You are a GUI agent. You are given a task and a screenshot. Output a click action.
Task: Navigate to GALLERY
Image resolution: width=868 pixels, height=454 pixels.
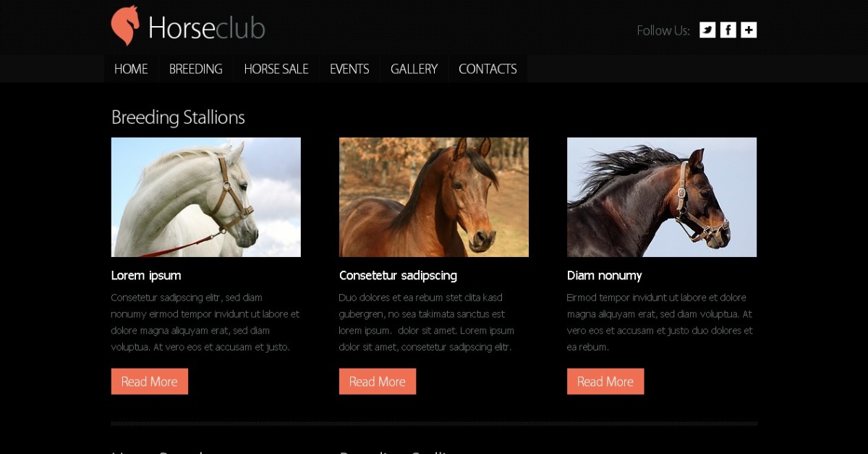(x=414, y=69)
